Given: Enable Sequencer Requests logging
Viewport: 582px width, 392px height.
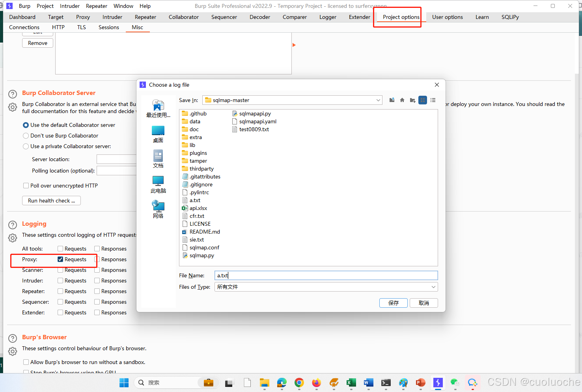Looking at the screenshot, I should point(60,302).
